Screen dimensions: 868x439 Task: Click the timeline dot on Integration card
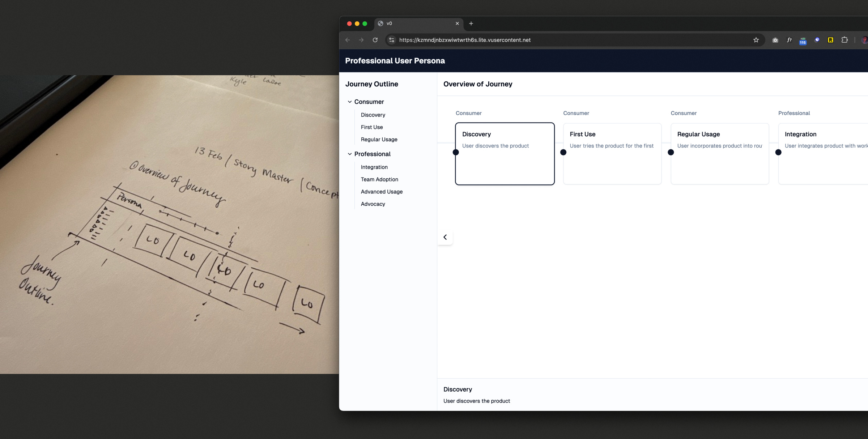click(x=778, y=153)
